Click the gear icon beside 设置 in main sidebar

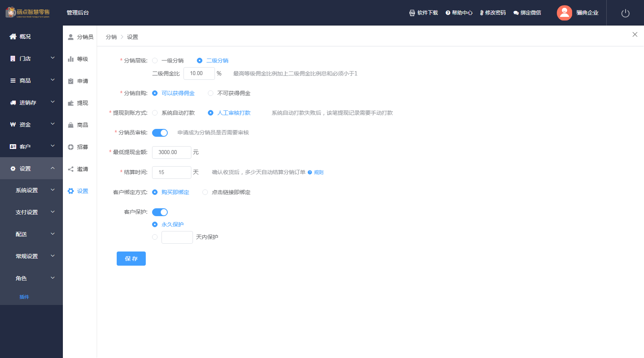click(13, 169)
